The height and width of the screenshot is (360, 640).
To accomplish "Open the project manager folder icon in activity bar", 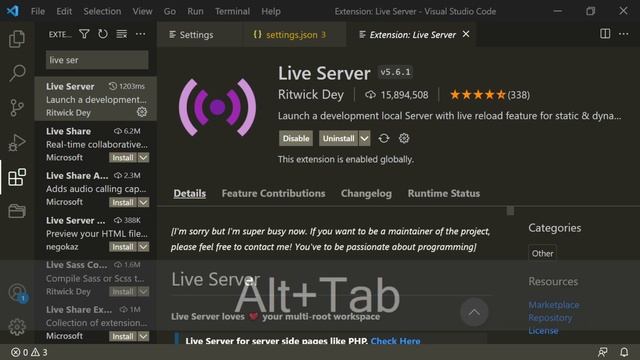I will coord(17,211).
